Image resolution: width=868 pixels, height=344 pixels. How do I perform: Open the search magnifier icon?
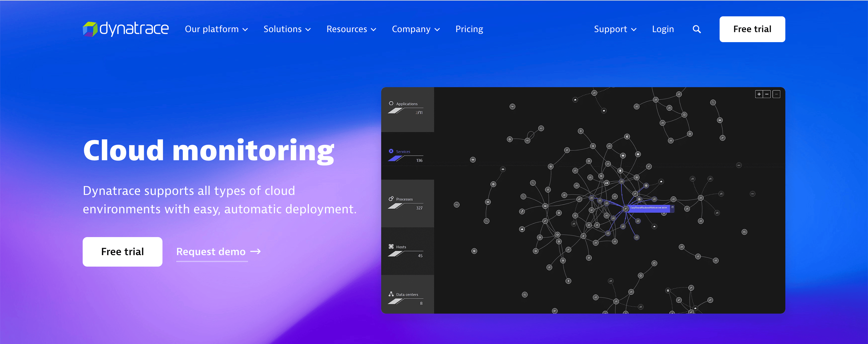(696, 29)
